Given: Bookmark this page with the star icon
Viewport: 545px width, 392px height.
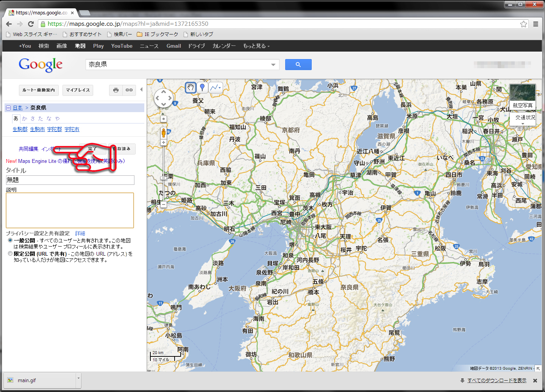Looking at the screenshot, I should 523,24.
